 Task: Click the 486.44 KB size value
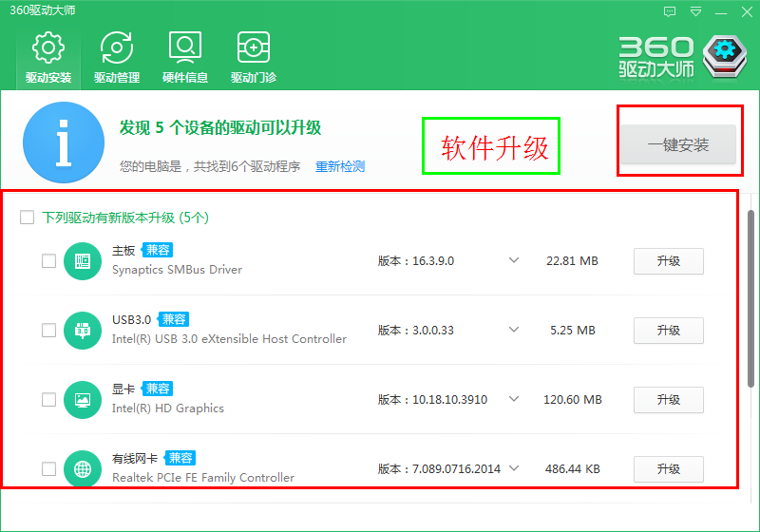573,469
